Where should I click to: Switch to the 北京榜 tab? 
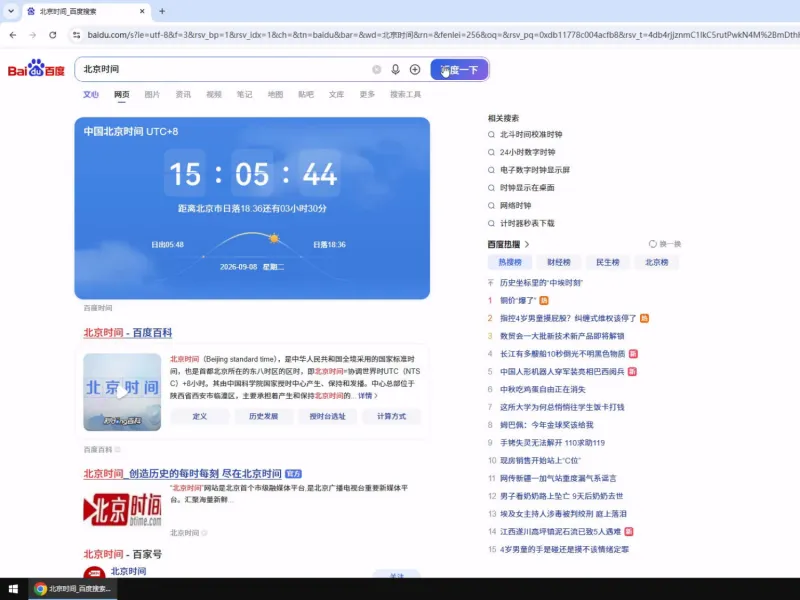coord(656,262)
